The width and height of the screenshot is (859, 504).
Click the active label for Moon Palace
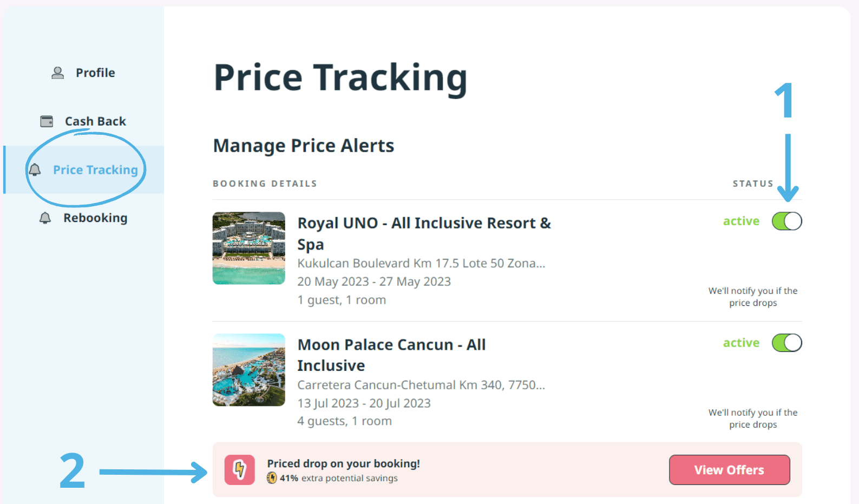click(741, 343)
